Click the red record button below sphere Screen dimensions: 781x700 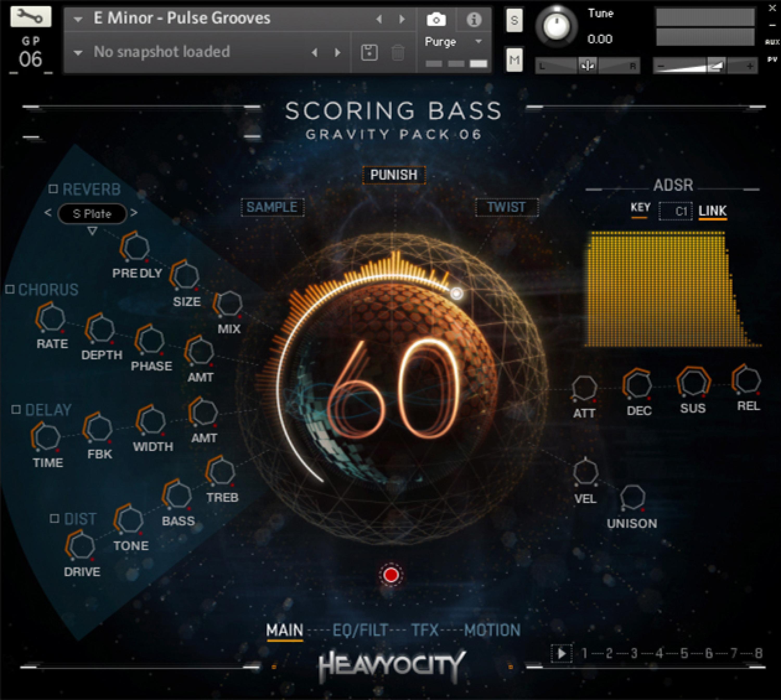(x=391, y=575)
